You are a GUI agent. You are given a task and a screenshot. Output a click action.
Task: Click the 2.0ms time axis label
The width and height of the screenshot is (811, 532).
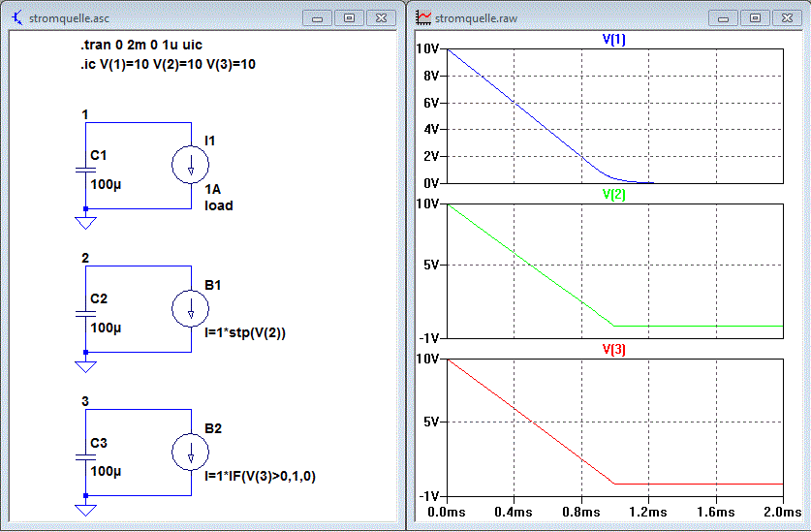pos(782,512)
